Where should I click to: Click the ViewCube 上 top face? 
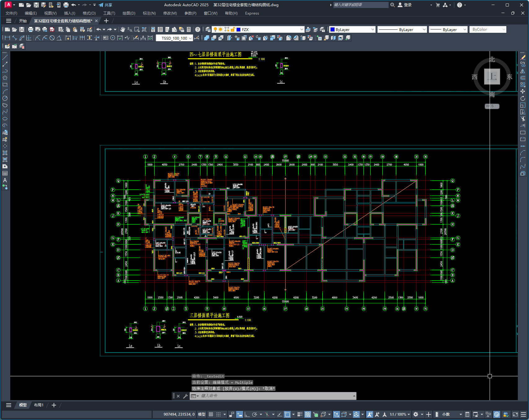492,77
